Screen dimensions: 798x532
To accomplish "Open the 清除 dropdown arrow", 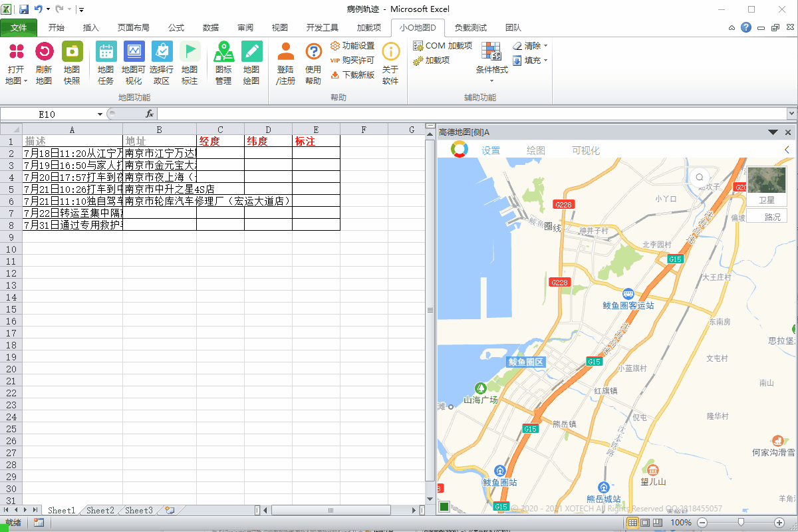I will pyautogui.click(x=546, y=46).
